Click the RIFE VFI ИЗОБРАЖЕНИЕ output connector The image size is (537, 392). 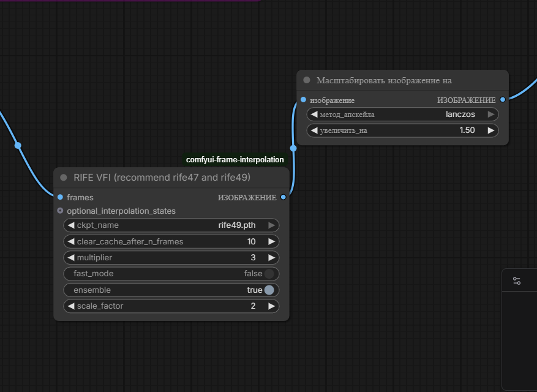pyautogui.click(x=284, y=197)
